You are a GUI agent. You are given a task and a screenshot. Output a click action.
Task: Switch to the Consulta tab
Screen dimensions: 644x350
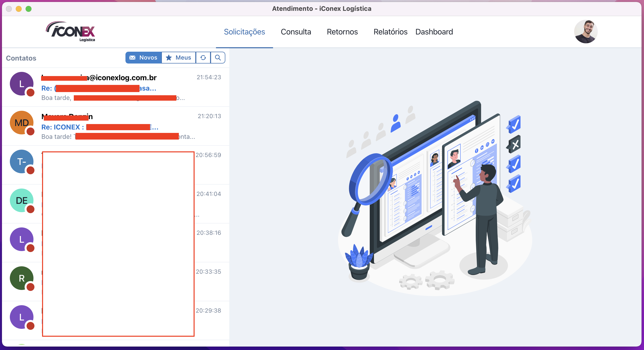click(x=296, y=32)
